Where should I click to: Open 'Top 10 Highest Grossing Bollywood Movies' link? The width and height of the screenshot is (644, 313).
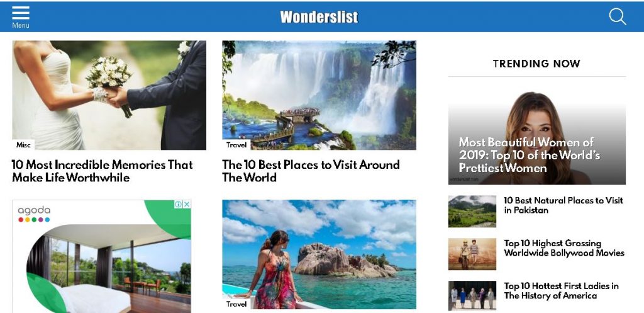tap(564, 248)
